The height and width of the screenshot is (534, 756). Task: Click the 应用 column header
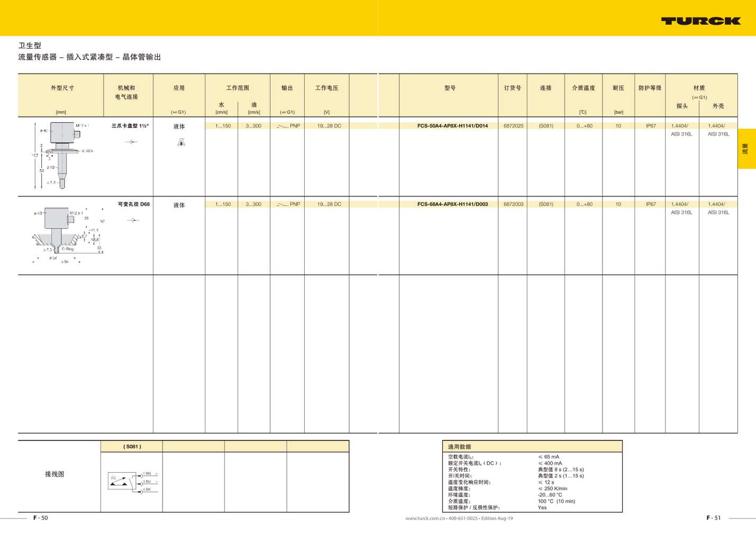click(179, 88)
